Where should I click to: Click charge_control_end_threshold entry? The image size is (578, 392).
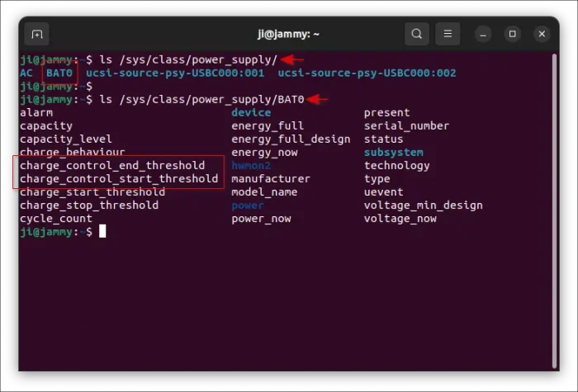pos(112,165)
